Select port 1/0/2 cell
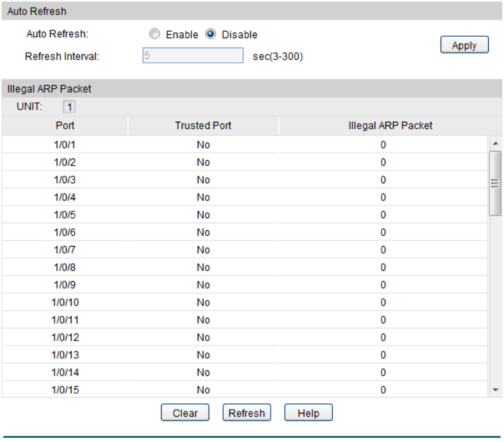Image resolution: width=504 pixels, height=442 pixels. click(65, 162)
